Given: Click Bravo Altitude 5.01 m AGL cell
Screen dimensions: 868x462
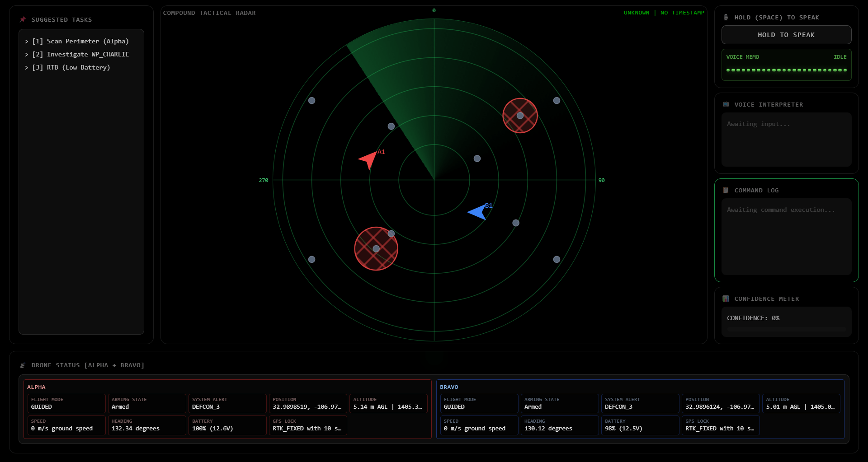Looking at the screenshot, I should click(801, 403).
